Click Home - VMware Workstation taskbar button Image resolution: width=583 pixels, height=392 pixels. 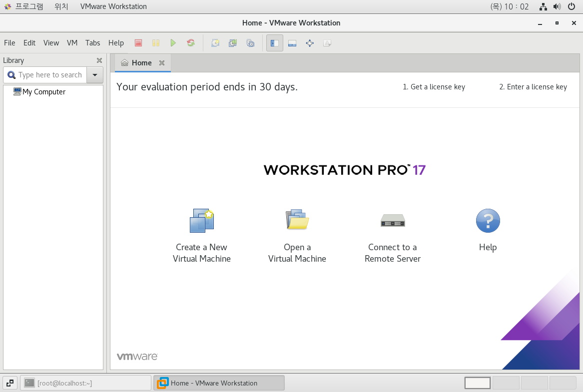click(x=219, y=383)
